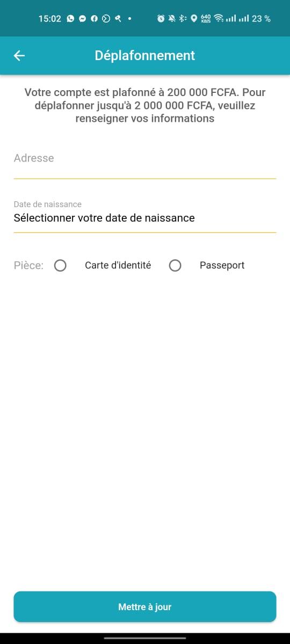Viewport: 290px width, 644px height.
Task: Tap the 23 % battery indicator
Action: pyautogui.click(x=261, y=19)
